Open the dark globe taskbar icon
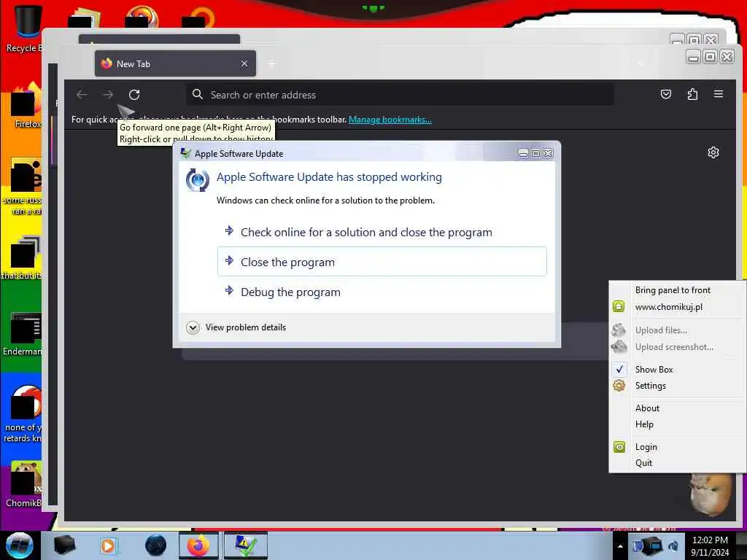This screenshot has height=560, width=747. tap(156, 545)
